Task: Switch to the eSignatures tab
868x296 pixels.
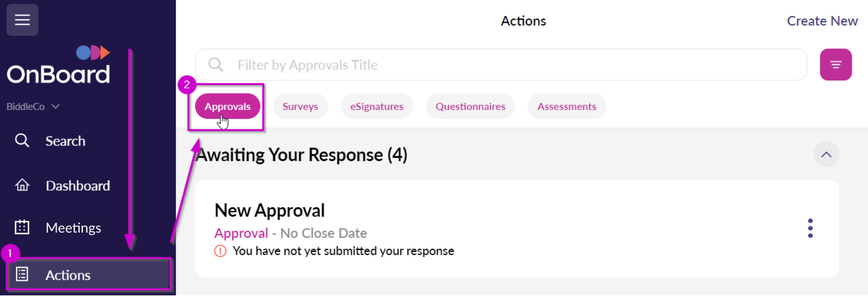Action: pyautogui.click(x=376, y=106)
